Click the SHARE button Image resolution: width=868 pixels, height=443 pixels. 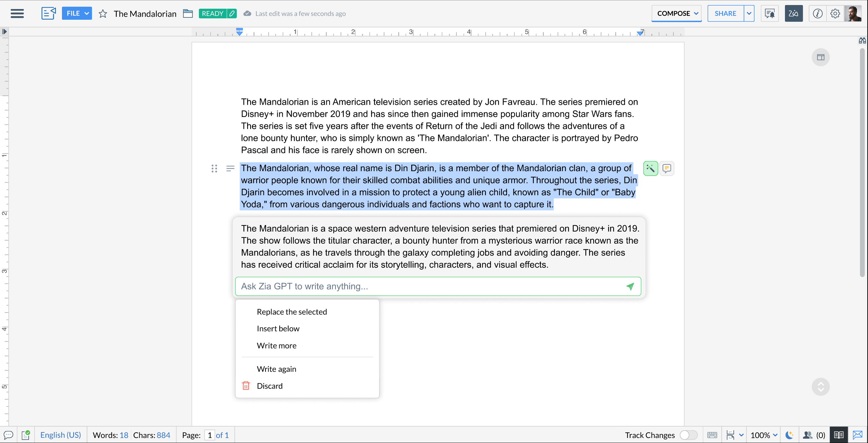725,13
